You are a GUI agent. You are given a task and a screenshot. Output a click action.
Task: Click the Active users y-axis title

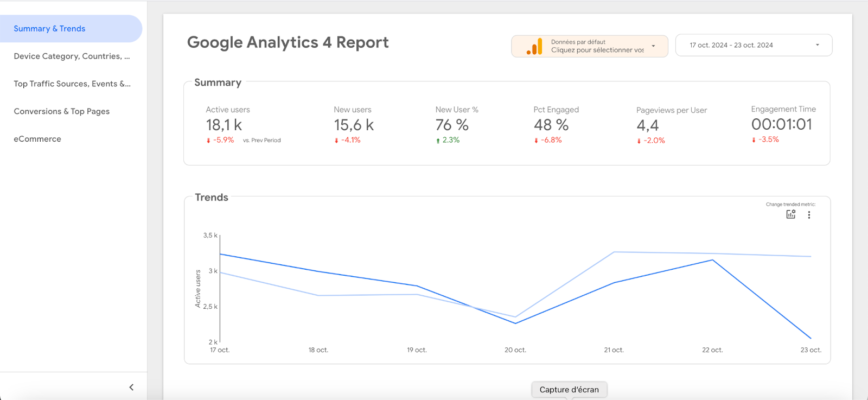(198, 289)
